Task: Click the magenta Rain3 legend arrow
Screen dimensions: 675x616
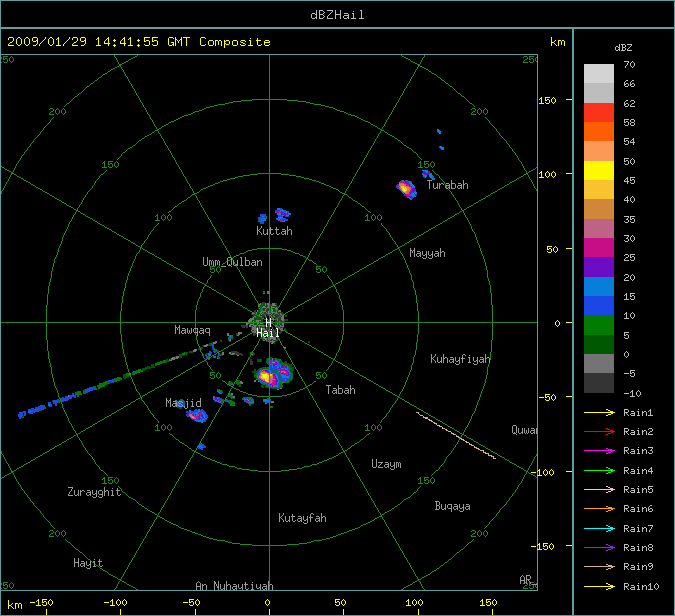Action: [x=599, y=451]
